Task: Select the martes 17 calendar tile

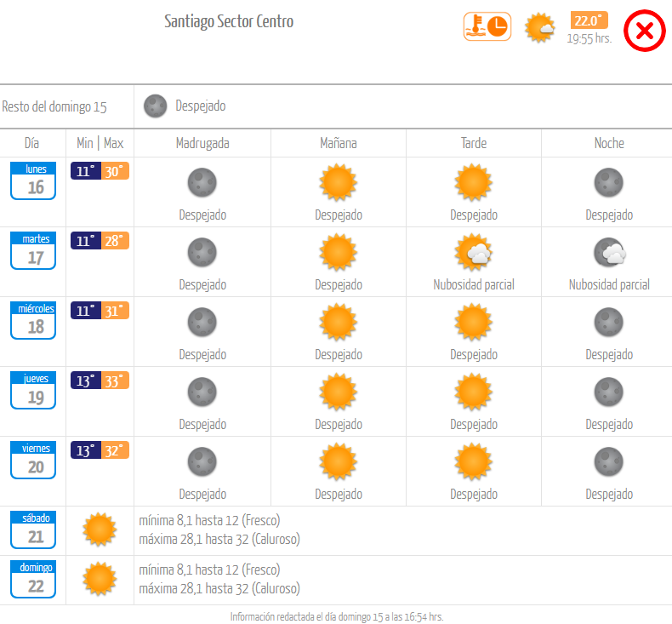Action: click(x=33, y=250)
